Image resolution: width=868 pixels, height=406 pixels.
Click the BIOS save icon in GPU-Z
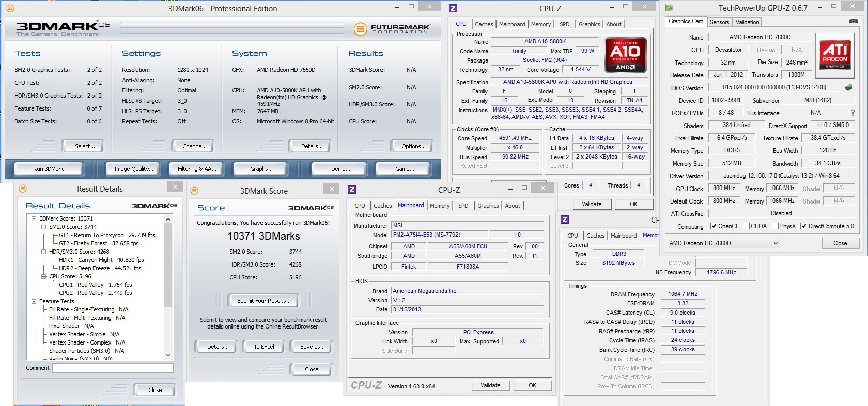coord(848,87)
